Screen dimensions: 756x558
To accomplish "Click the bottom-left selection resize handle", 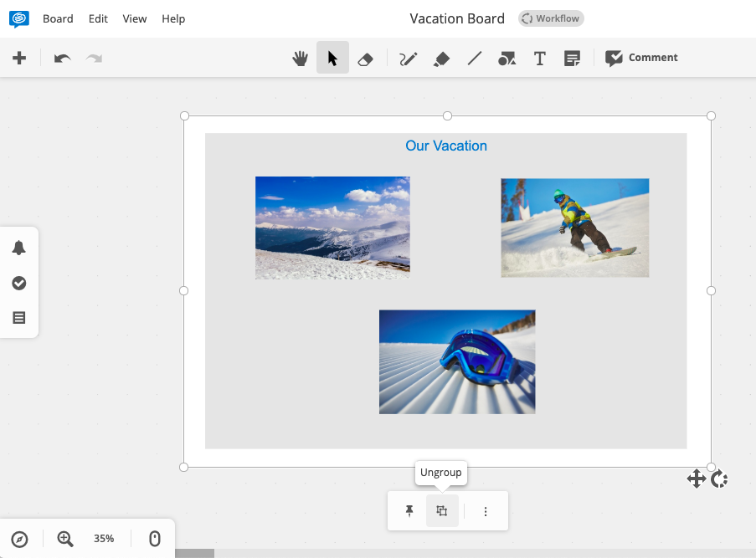I will [x=183, y=467].
